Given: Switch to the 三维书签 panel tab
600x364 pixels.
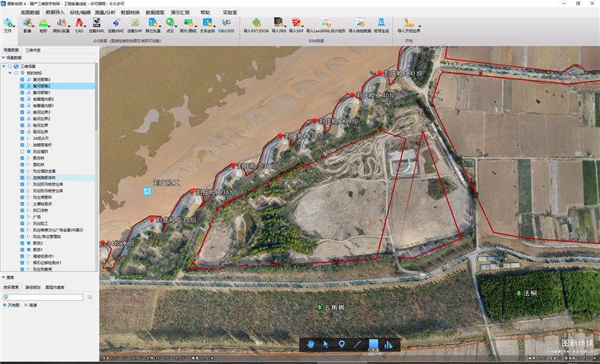Looking at the screenshot, I should (x=33, y=50).
